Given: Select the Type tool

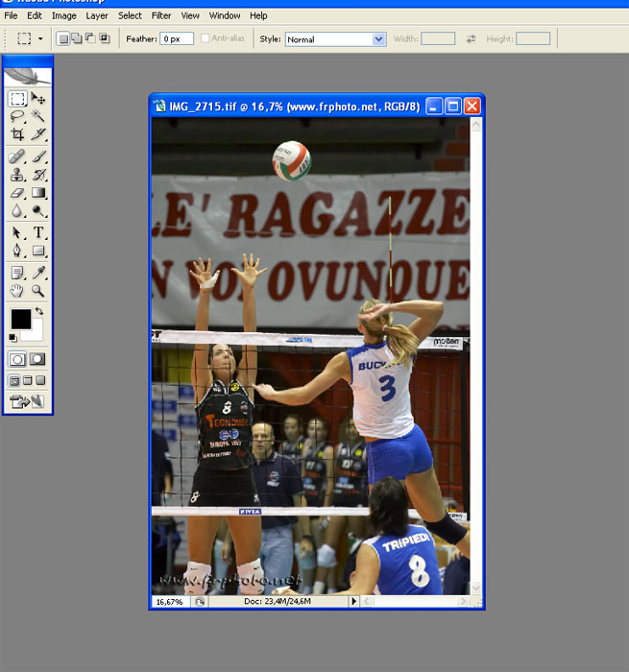Looking at the screenshot, I should pos(38,232).
